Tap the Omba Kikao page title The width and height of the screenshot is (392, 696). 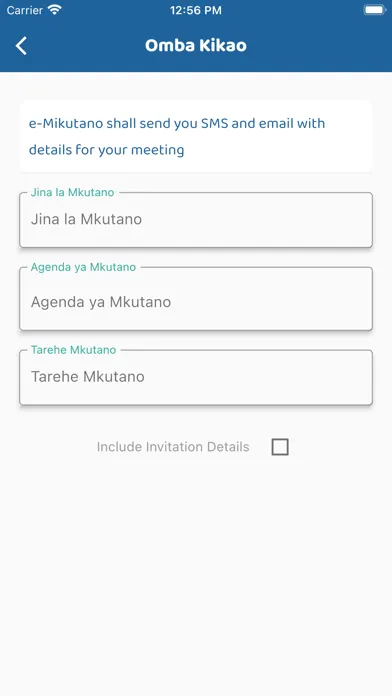[x=196, y=45]
